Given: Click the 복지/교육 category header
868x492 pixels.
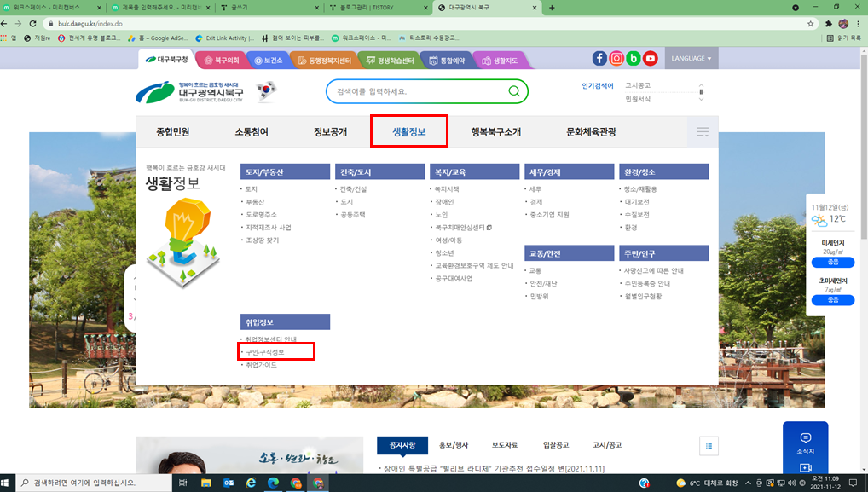Looking at the screenshot, I should (474, 171).
